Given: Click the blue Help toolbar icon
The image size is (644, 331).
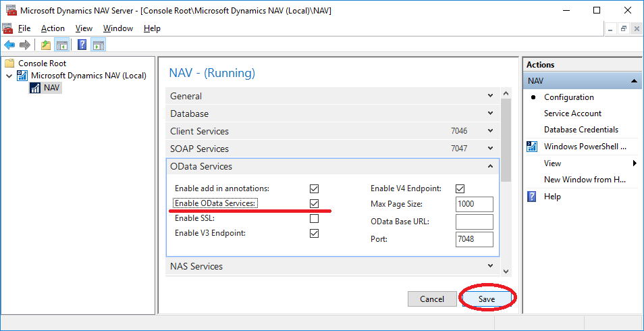Looking at the screenshot, I should tap(82, 45).
